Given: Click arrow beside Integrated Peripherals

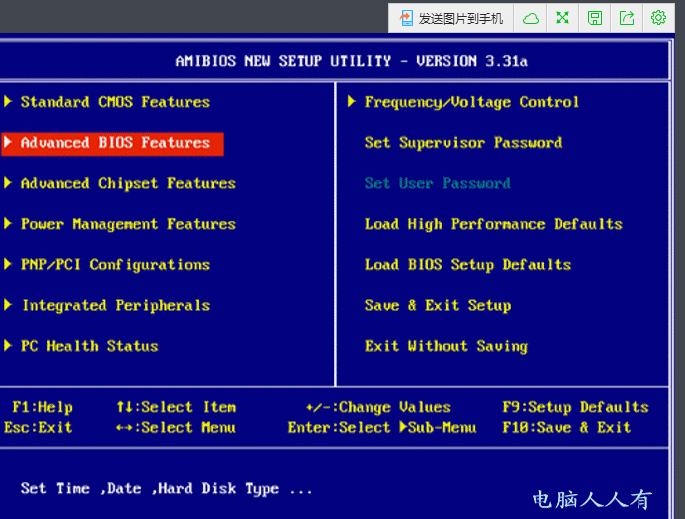Looking at the screenshot, I should [8, 304].
